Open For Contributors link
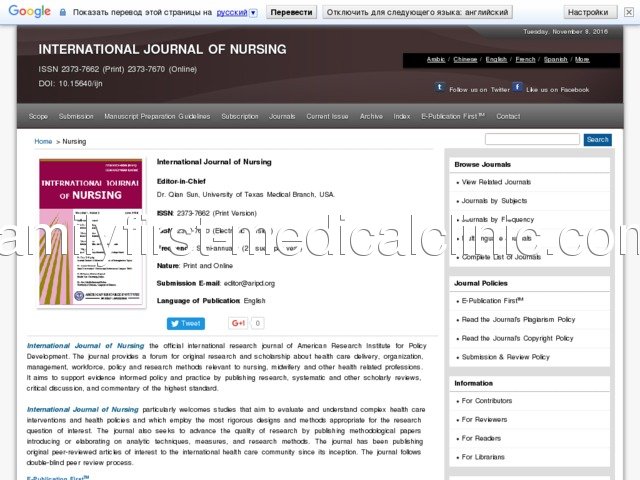640x480 pixels. pos(487,401)
